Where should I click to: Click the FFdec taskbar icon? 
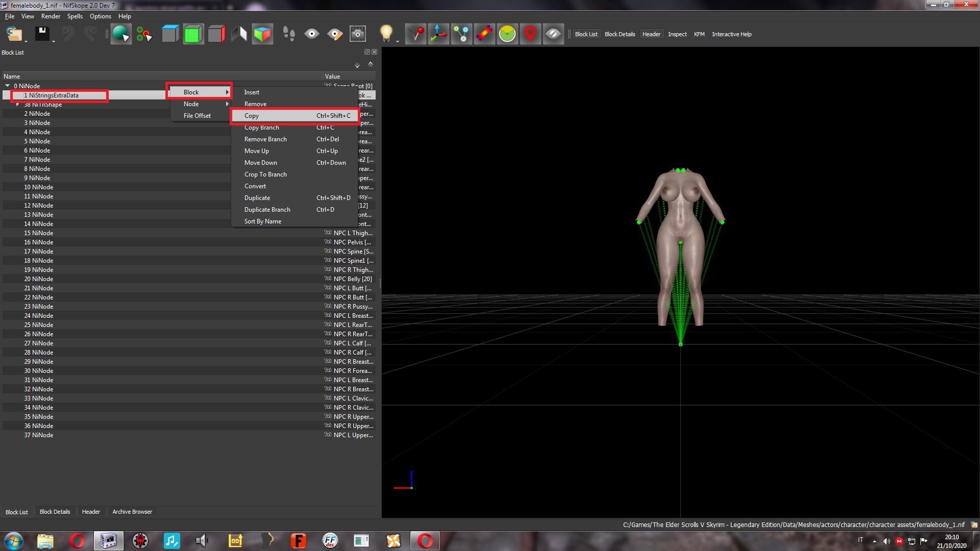330,541
